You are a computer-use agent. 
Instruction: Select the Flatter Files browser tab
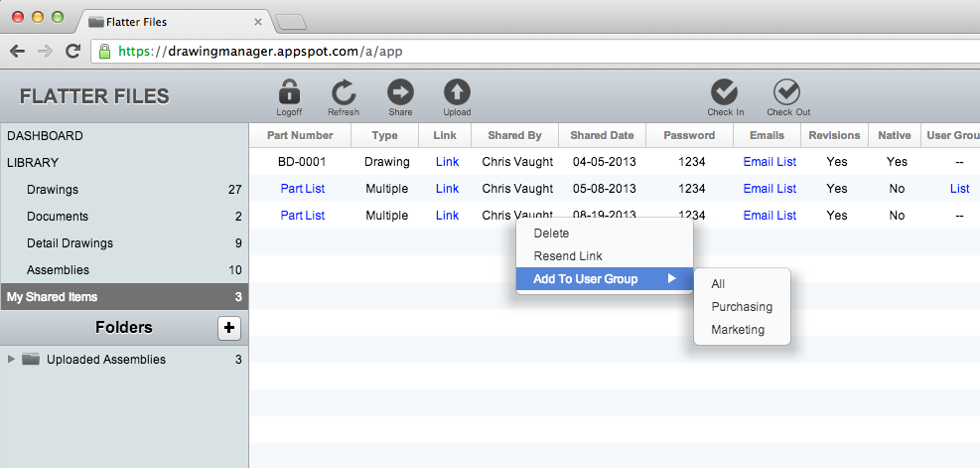coord(174,22)
